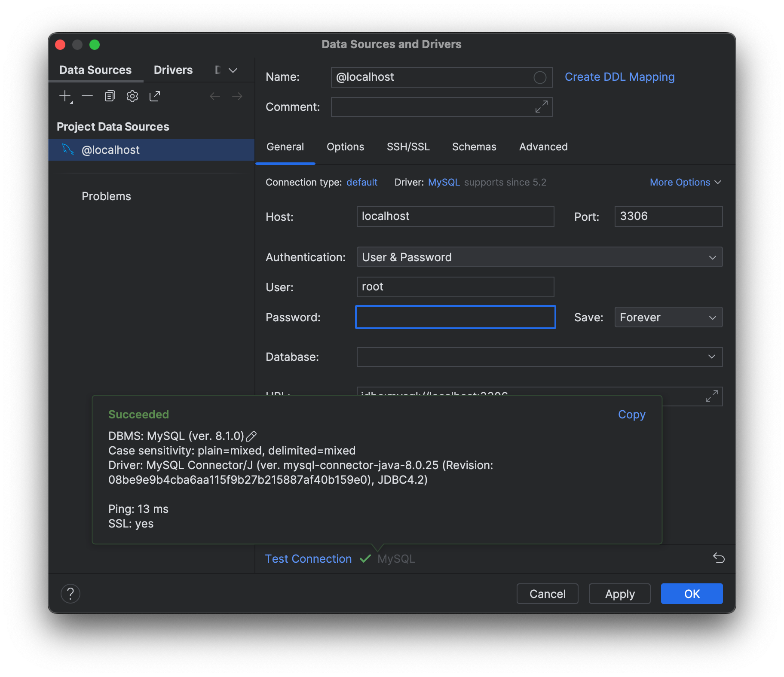
Task: Click the Remove data source minus icon
Action: (x=87, y=96)
